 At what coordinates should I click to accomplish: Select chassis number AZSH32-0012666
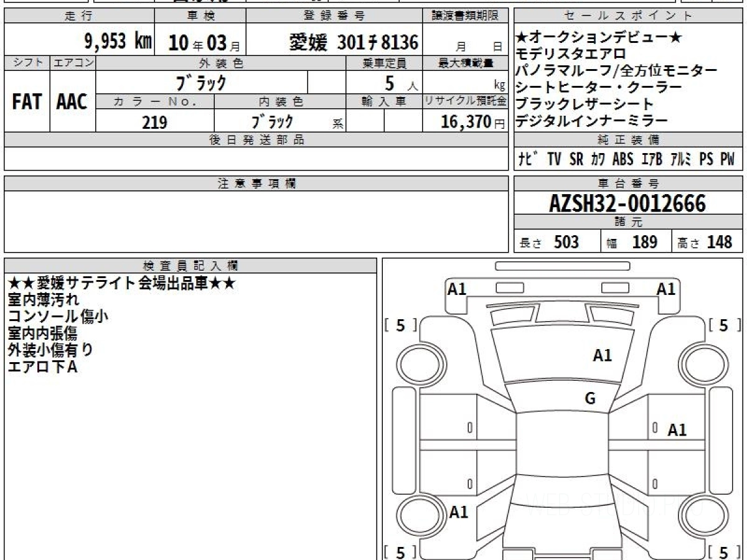tap(627, 203)
